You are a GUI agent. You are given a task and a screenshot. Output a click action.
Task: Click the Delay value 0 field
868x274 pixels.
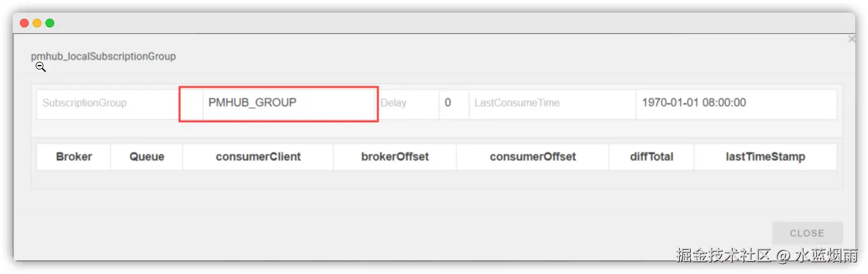tap(448, 103)
